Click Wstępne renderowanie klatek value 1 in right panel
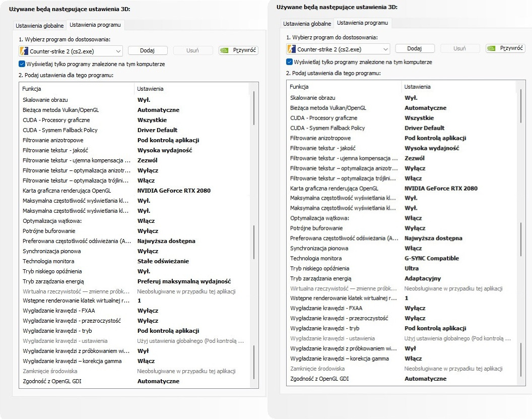This screenshot has height=419, width=532. pyautogui.click(x=407, y=298)
